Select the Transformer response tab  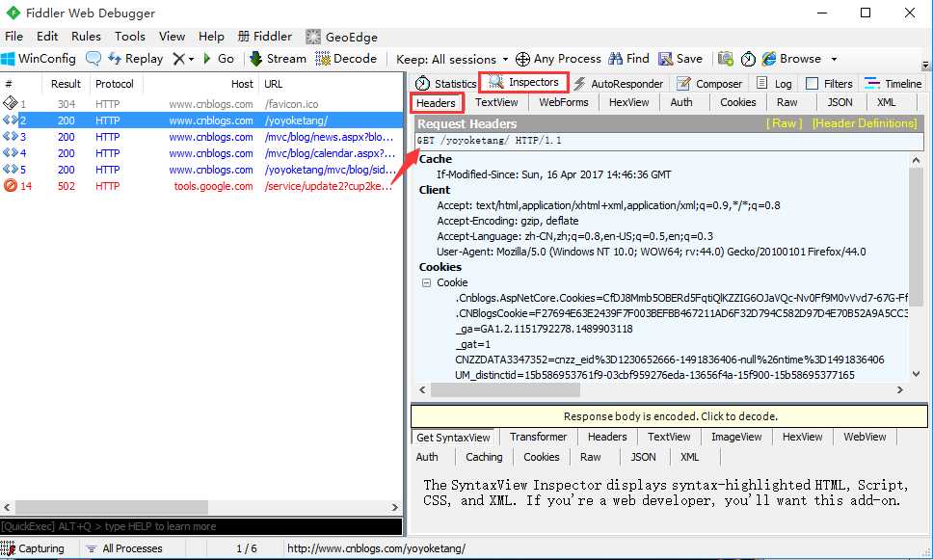[539, 437]
